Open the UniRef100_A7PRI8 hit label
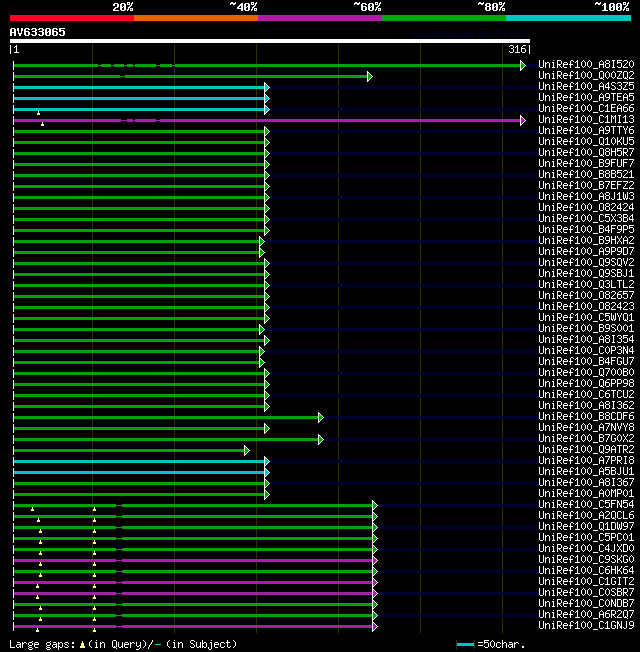 [x=586, y=460]
